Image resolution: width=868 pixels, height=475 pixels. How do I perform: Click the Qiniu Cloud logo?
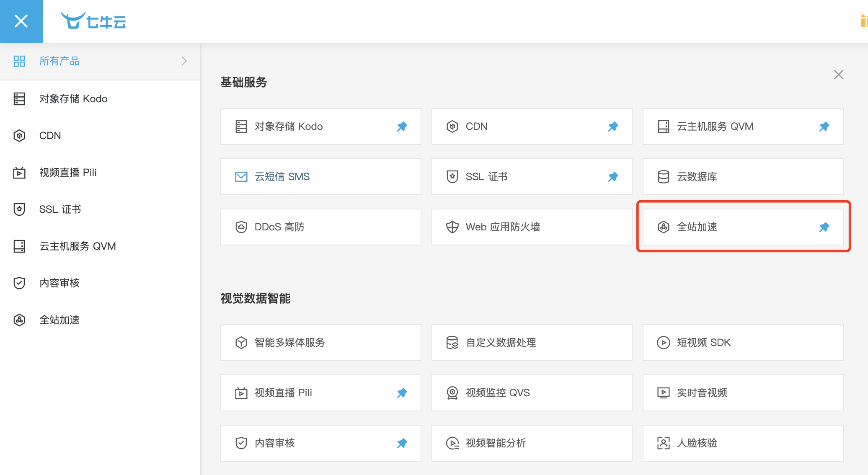tap(93, 21)
